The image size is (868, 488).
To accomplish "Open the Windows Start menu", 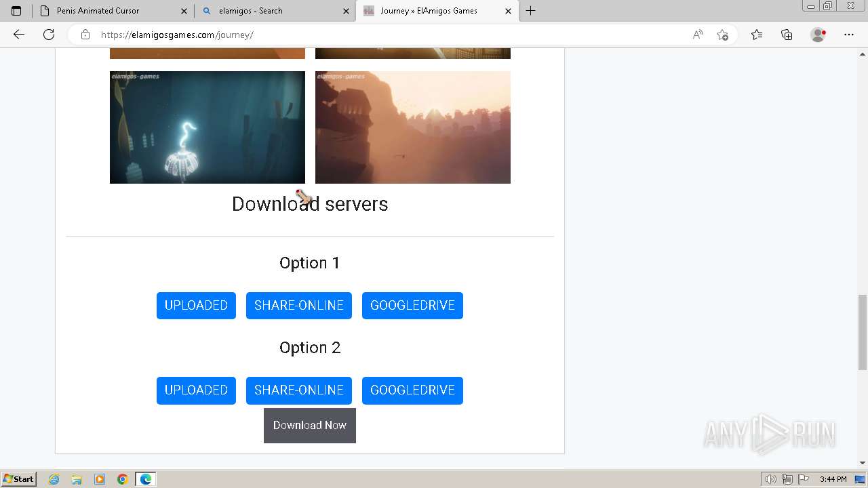I will tap(19, 479).
